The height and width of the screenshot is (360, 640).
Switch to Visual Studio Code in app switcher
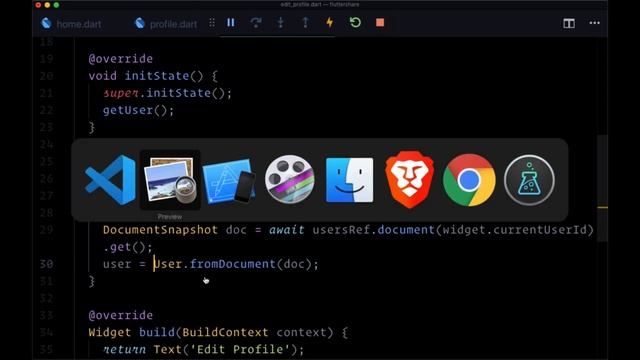[110, 180]
